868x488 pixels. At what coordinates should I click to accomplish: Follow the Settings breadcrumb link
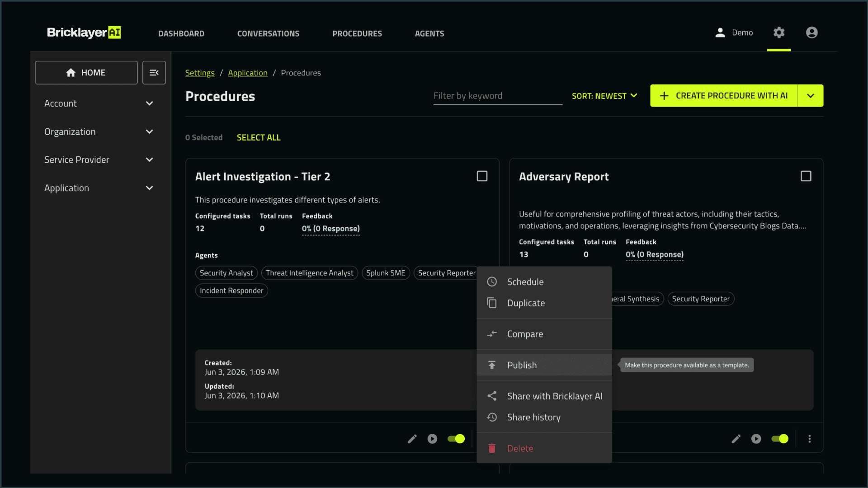[x=200, y=73]
